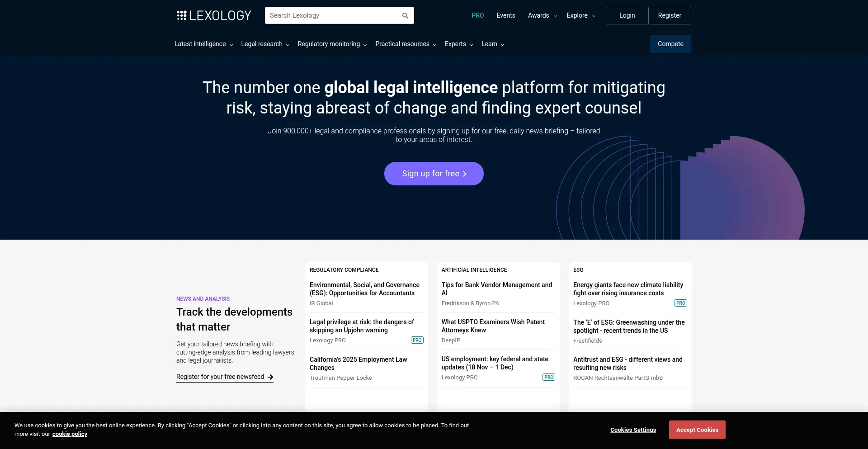Open the Legal research dropdown
The height and width of the screenshot is (449, 868).
265,44
